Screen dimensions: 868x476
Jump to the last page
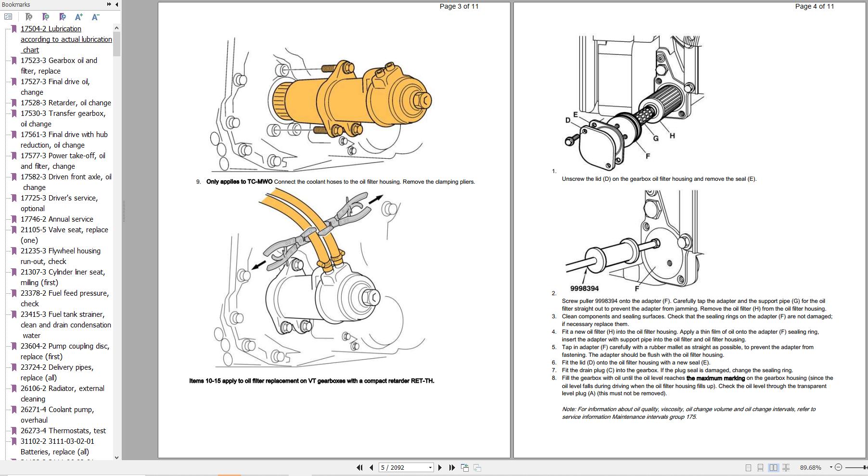pos(452,467)
